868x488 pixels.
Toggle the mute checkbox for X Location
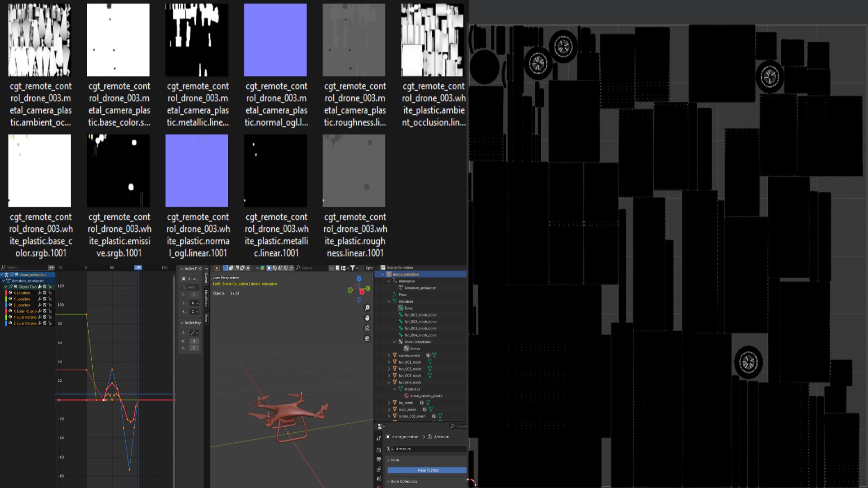pyautogui.click(x=45, y=293)
